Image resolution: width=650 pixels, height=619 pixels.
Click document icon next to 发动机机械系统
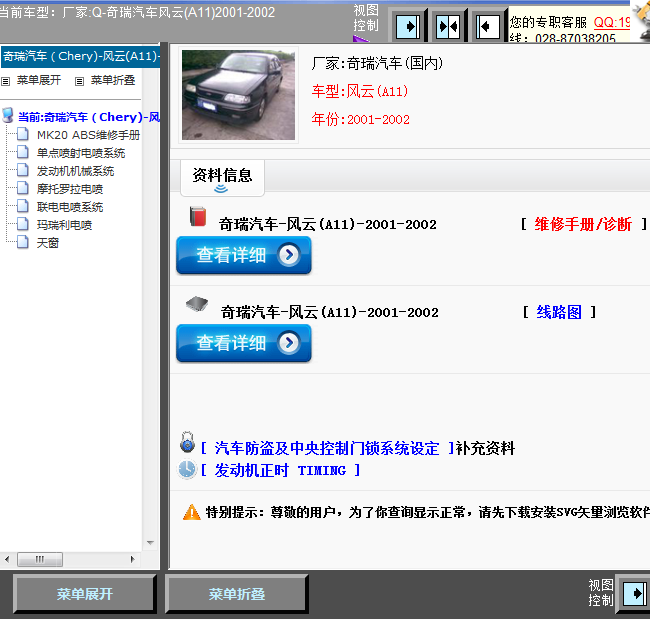(x=23, y=170)
